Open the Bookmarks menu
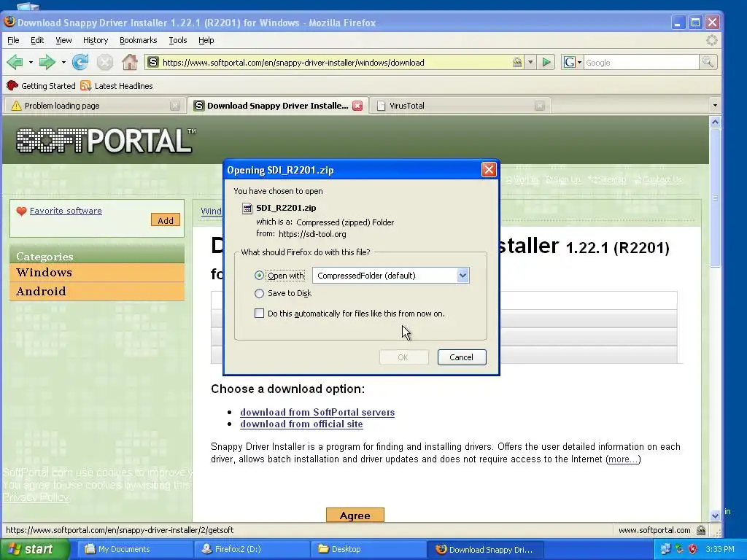Screen dimensions: 747x560 138,40
